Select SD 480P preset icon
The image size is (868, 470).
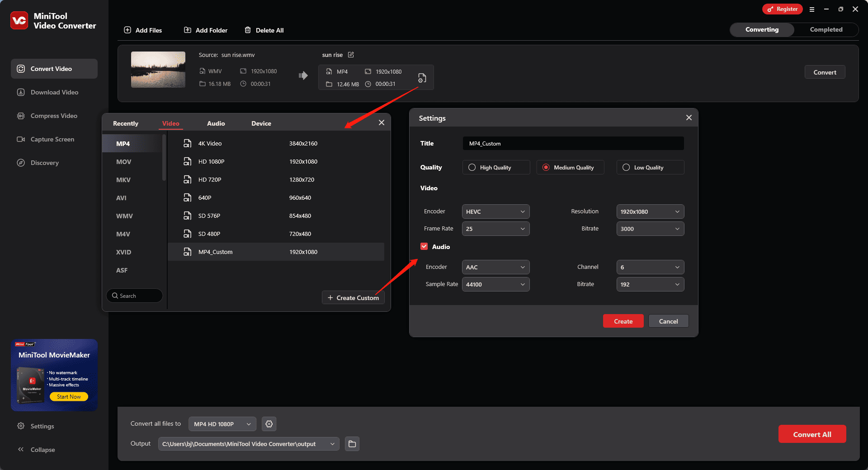[x=187, y=234]
